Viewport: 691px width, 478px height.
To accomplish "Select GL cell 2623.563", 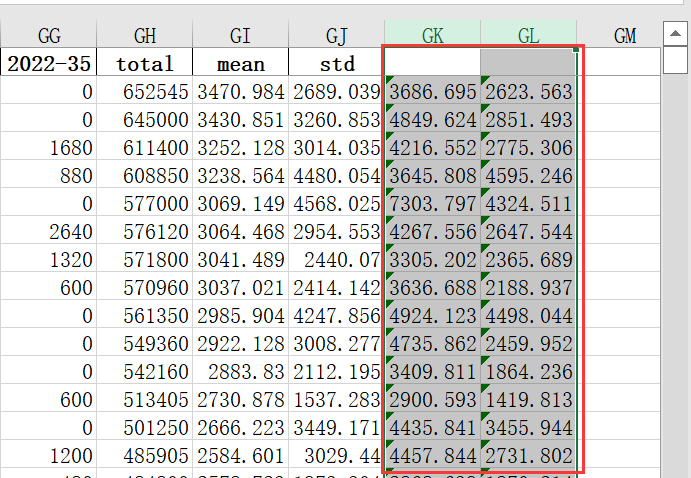I will tap(528, 90).
